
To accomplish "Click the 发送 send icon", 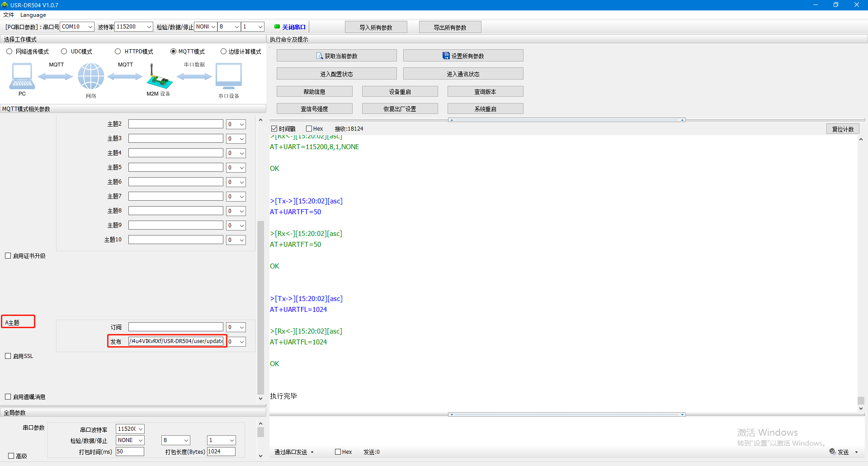I will (832, 451).
